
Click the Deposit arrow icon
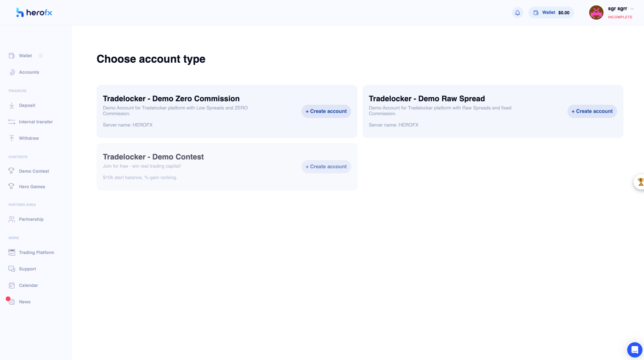pyautogui.click(x=12, y=105)
